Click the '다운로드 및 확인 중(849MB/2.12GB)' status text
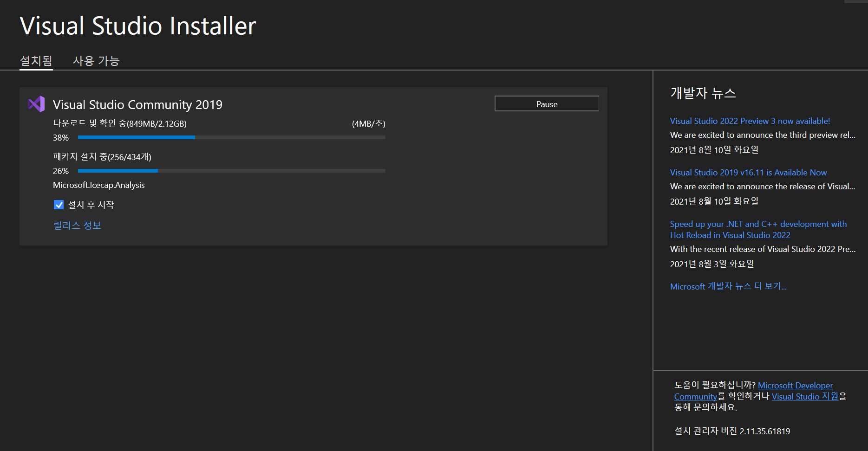Screen dimensions: 868x451 click(120, 124)
